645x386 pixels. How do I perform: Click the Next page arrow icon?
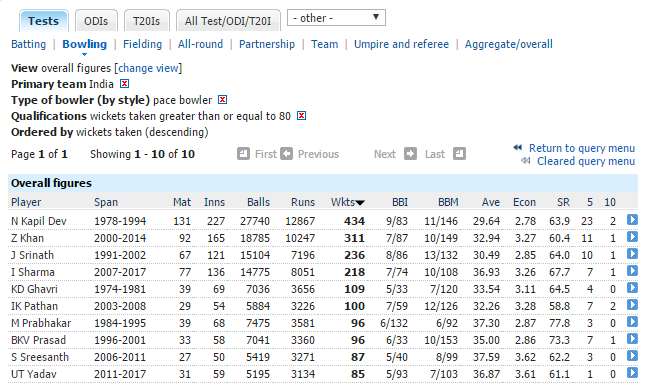(410, 154)
